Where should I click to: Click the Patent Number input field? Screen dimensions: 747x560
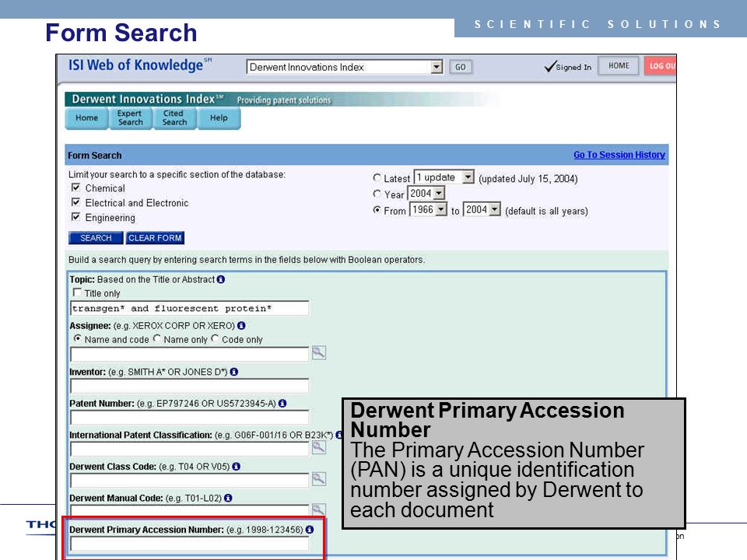click(190, 417)
